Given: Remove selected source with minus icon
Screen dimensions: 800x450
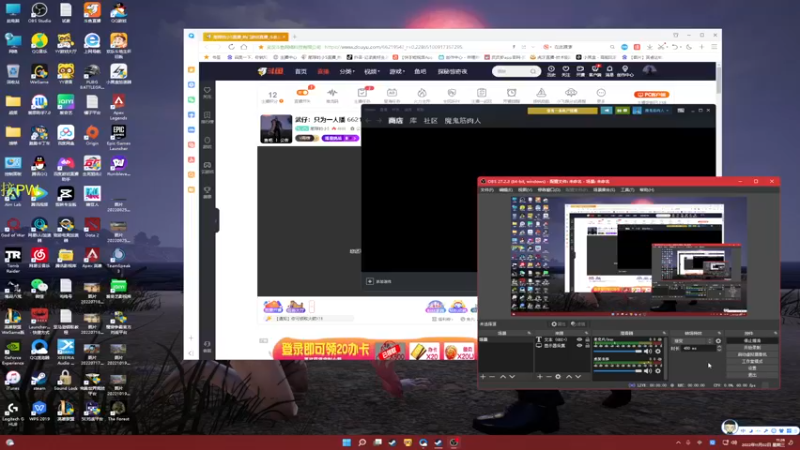Looking at the screenshot, I should (548, 377).
